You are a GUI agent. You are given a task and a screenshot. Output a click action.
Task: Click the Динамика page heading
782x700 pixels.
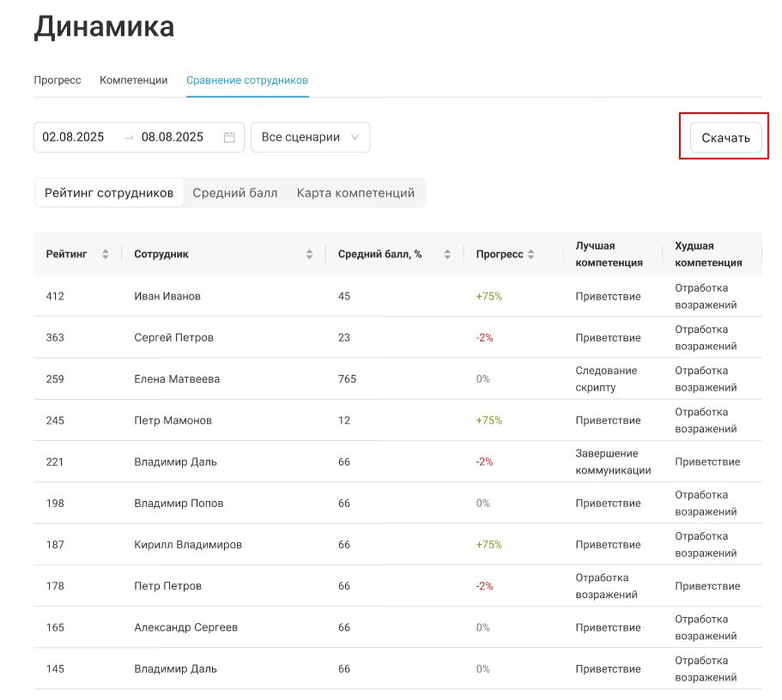point(104,27)
